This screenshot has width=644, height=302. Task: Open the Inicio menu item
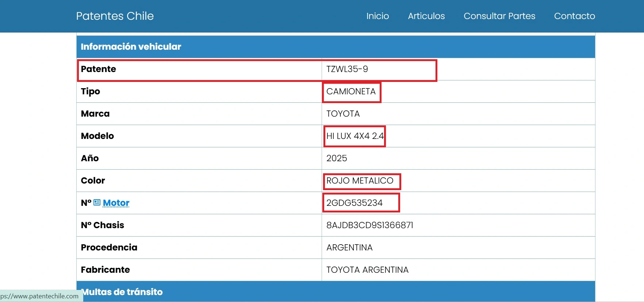[377, 16]
